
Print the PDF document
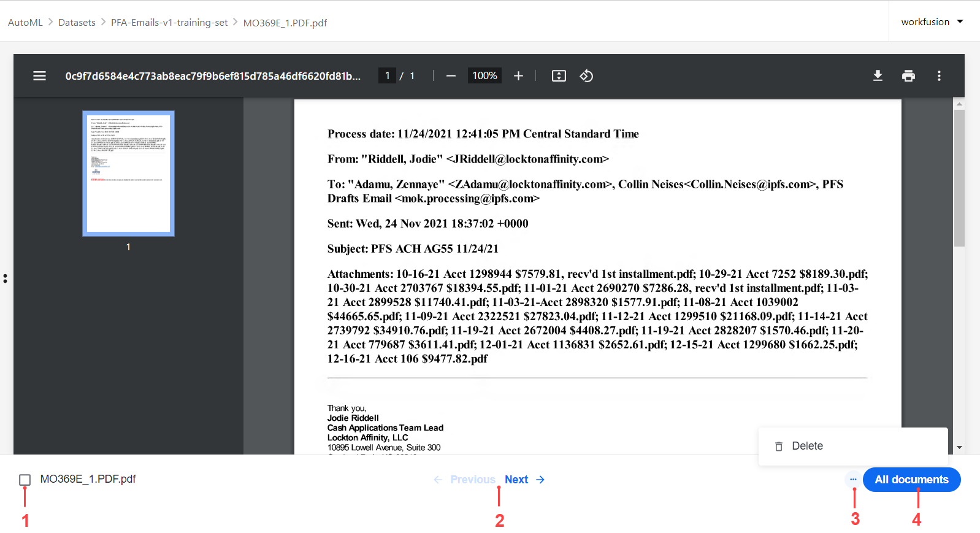click(x=909, y=76)
